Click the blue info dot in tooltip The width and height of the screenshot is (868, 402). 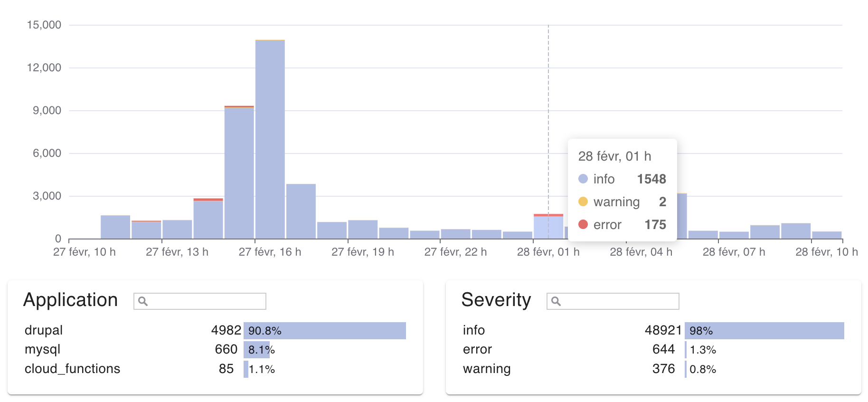(583, 179)
